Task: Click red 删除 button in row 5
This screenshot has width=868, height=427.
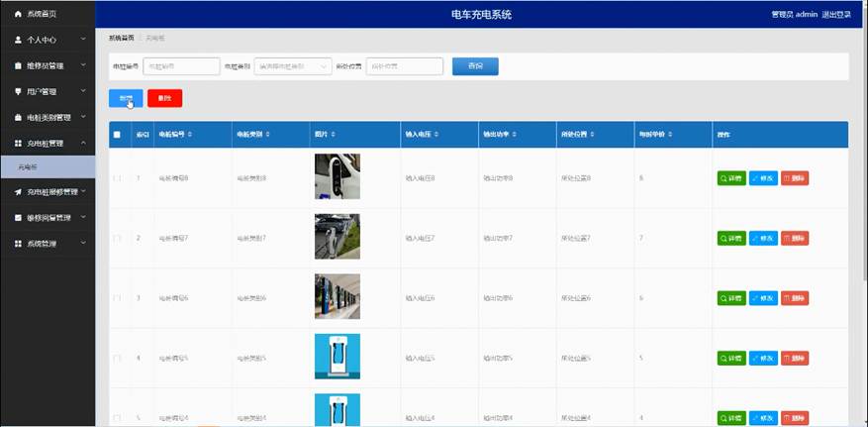Action: [x=795, y=417]
